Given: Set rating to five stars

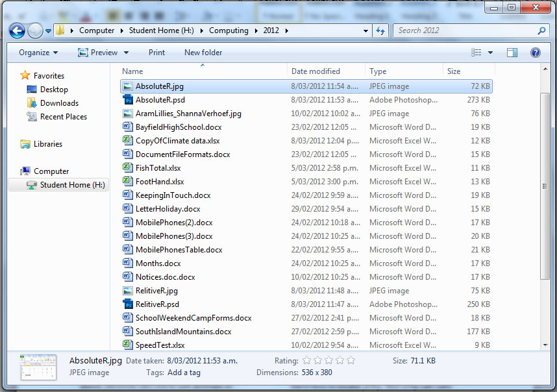Looking at the screenshot, I should [351, 361].
